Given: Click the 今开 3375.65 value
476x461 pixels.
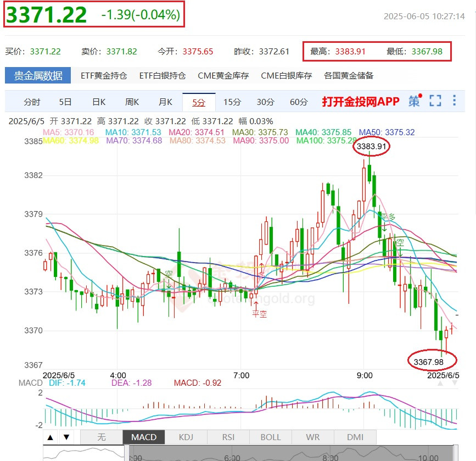Looking at the screenshot, I should [198, 51].
